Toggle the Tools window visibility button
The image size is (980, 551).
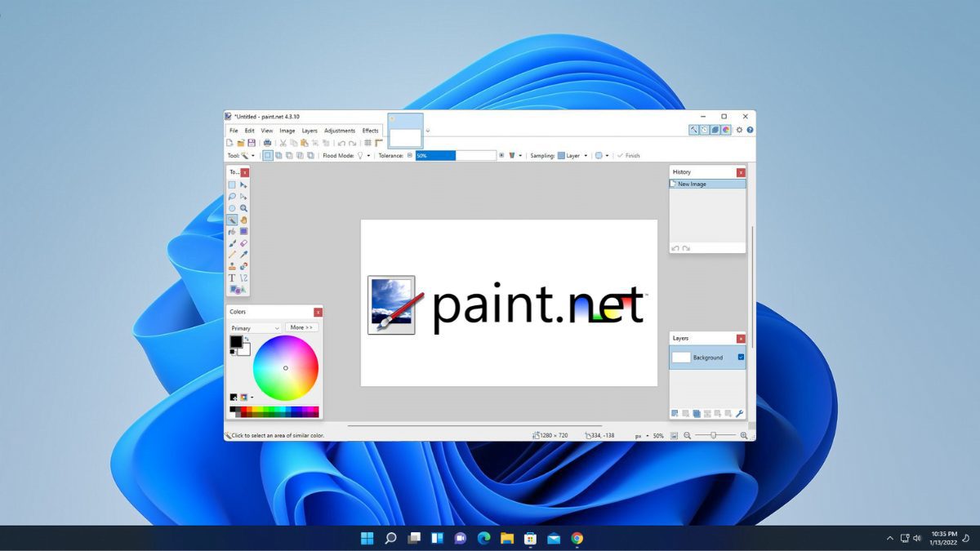(x=693, y=130)
